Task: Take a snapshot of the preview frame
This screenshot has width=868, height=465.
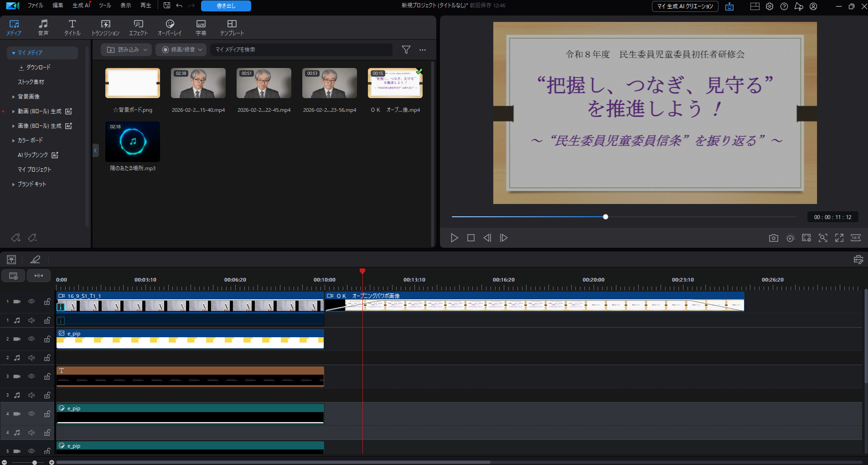Action: [x=773, y=238]
